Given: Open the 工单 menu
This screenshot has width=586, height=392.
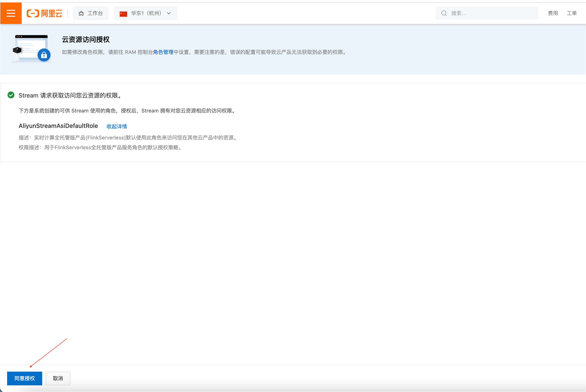Looking at the screenshot, I should click(x=572, y=13).
